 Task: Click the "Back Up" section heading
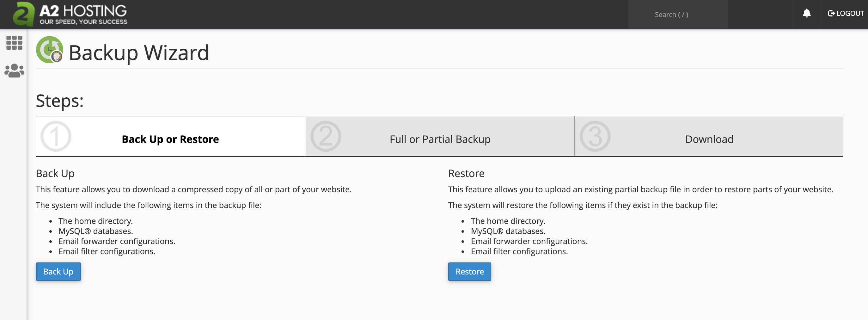(x=55, y=173)
